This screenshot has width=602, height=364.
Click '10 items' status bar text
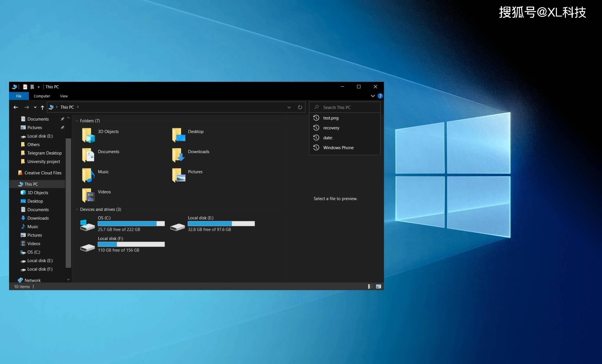pos(22,287)
